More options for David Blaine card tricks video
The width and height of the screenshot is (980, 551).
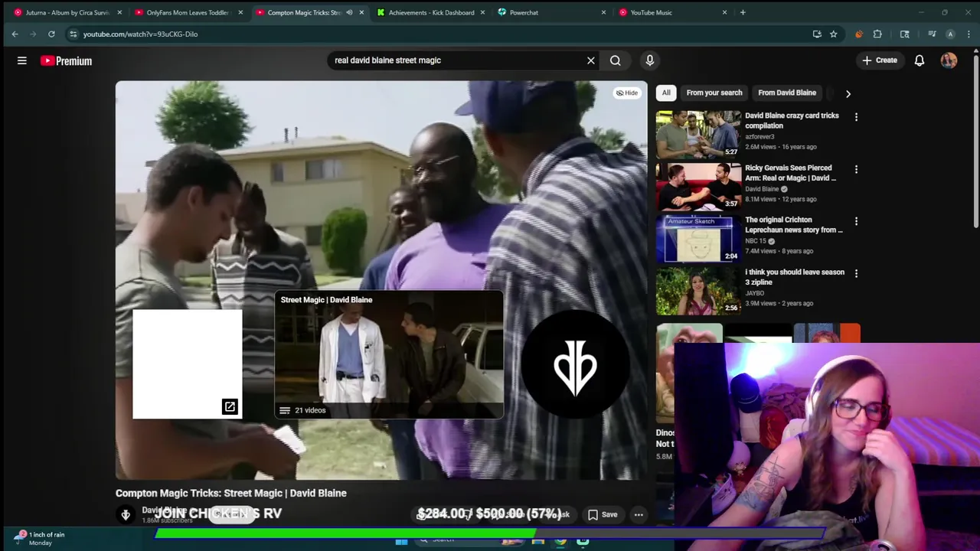(x=856, y=117)
